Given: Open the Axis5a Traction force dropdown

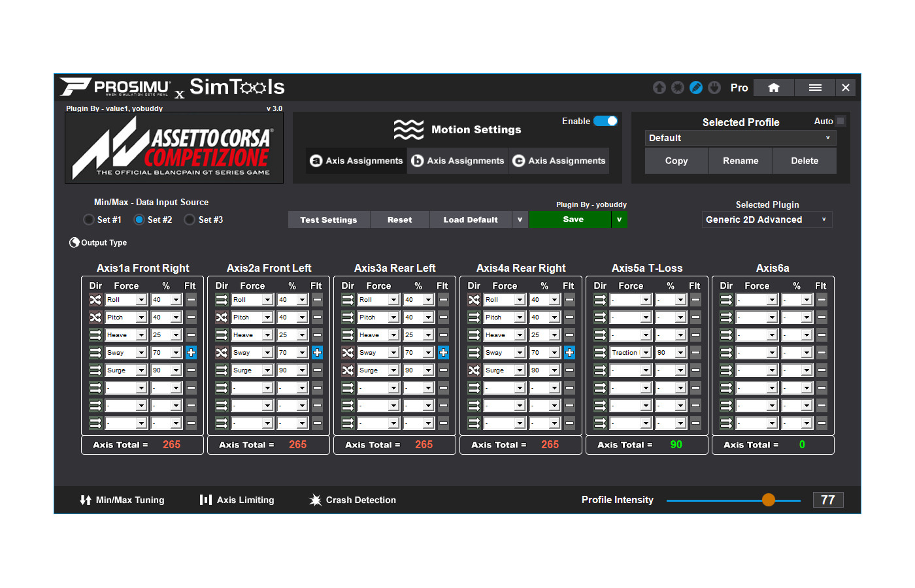Looking at the screenshot, I should (631, 353).
